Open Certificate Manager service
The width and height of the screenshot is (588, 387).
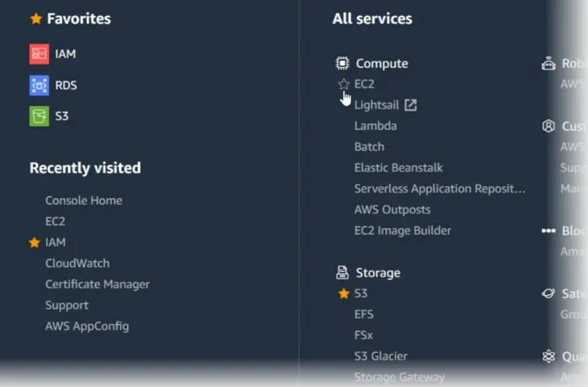coord(97,285)
